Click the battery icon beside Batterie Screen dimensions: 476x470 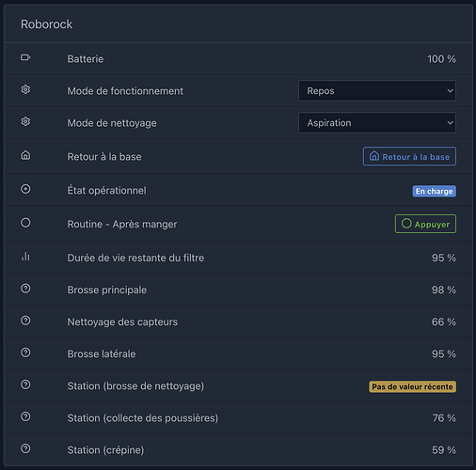25,57
